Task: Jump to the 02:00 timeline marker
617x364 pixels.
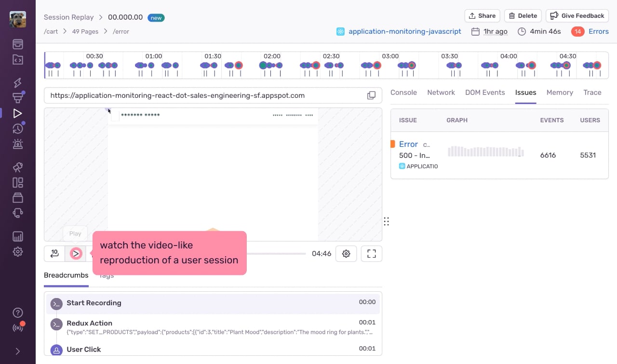Action: 272,56
